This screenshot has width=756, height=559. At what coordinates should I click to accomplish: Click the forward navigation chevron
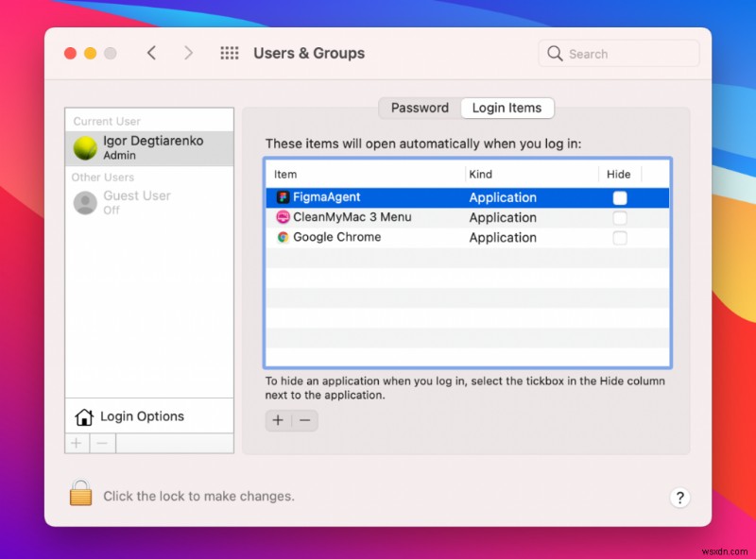pos(188,54)
